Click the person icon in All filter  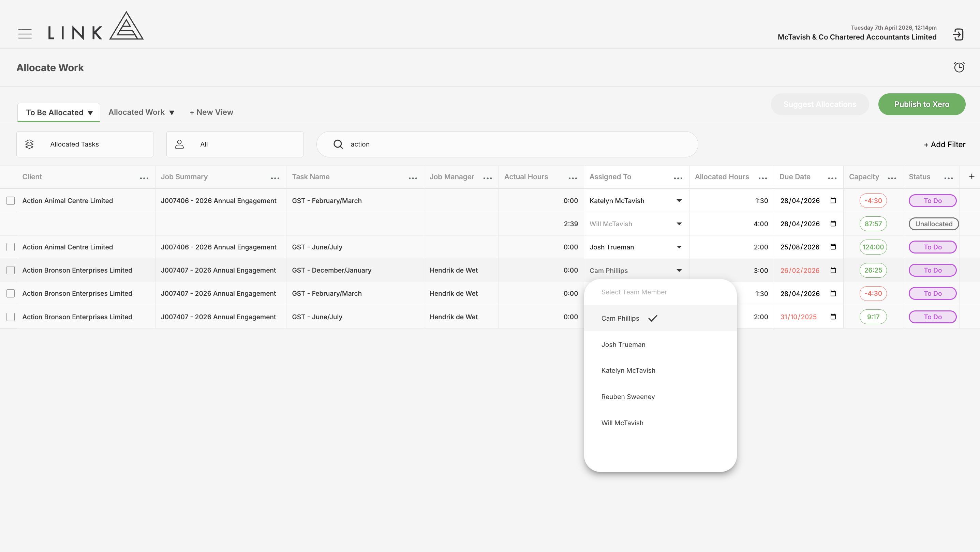[x=179, y=144]
